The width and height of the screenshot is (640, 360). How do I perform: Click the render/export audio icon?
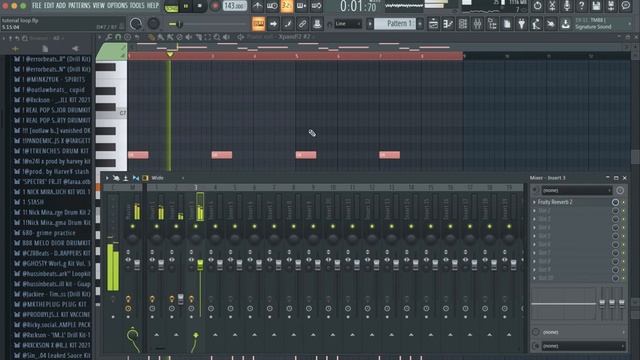611,6
